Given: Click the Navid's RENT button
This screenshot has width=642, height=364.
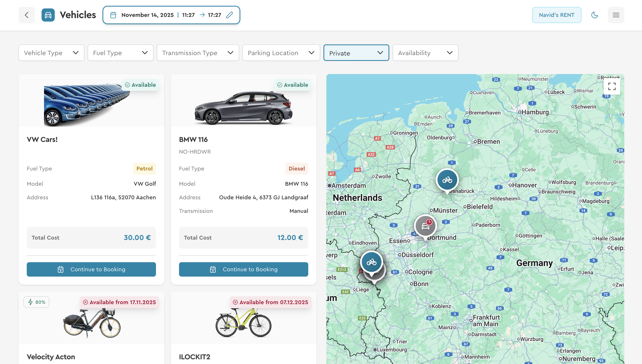Looking at the screenshot, I should 556,15.
